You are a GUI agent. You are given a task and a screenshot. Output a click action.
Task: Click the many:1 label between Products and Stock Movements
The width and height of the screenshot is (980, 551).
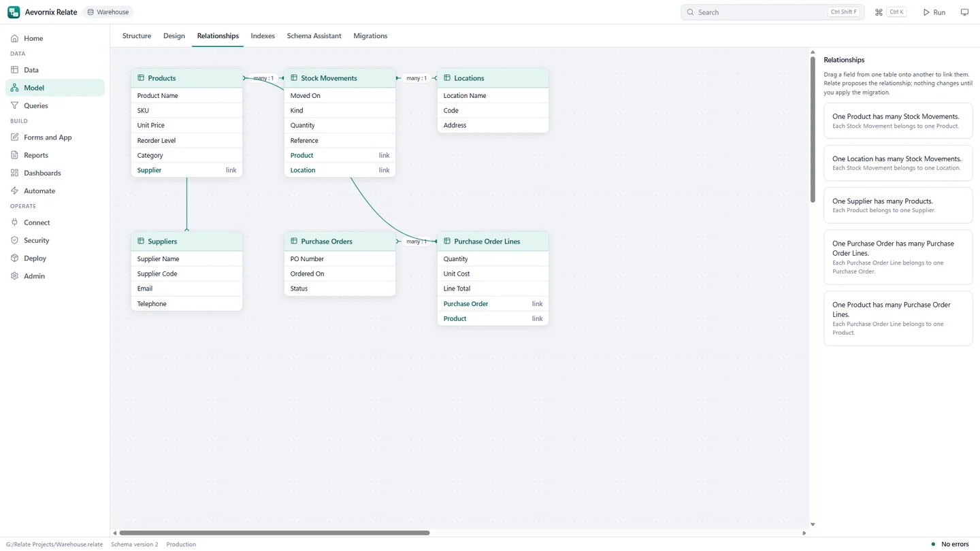(x=263, y=78)
